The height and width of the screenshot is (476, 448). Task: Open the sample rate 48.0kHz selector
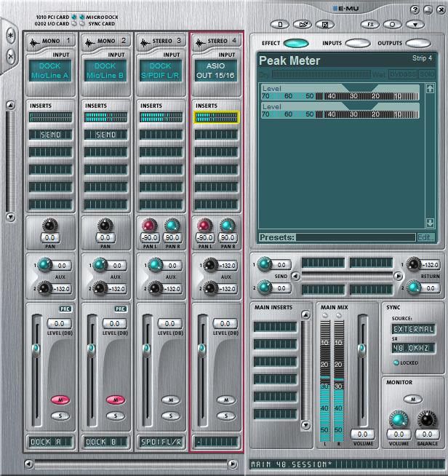[413, 348]
